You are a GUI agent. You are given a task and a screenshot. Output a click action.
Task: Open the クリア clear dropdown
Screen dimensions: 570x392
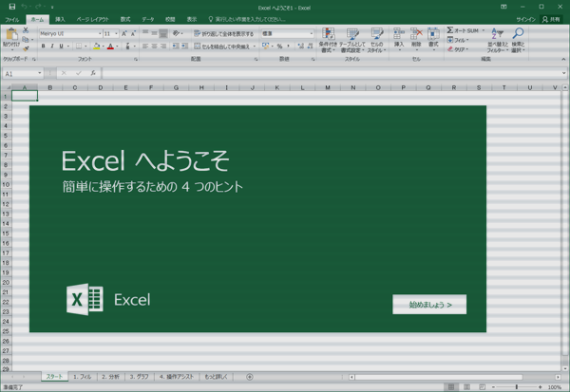click(x=458, y=49)
